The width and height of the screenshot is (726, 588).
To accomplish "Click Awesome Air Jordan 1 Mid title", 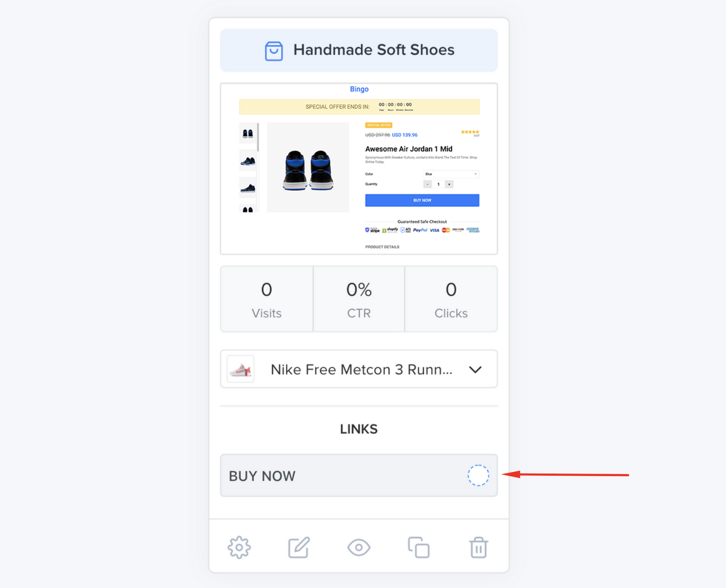I will [408, 149].
